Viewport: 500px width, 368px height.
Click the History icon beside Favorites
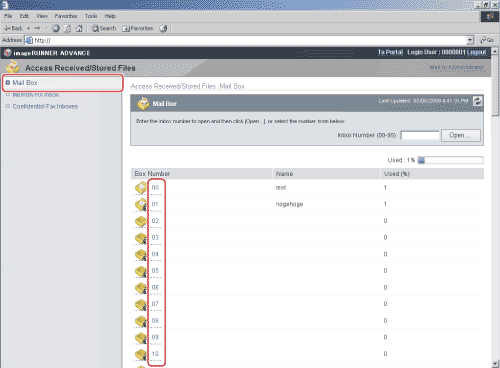[163, 28]
